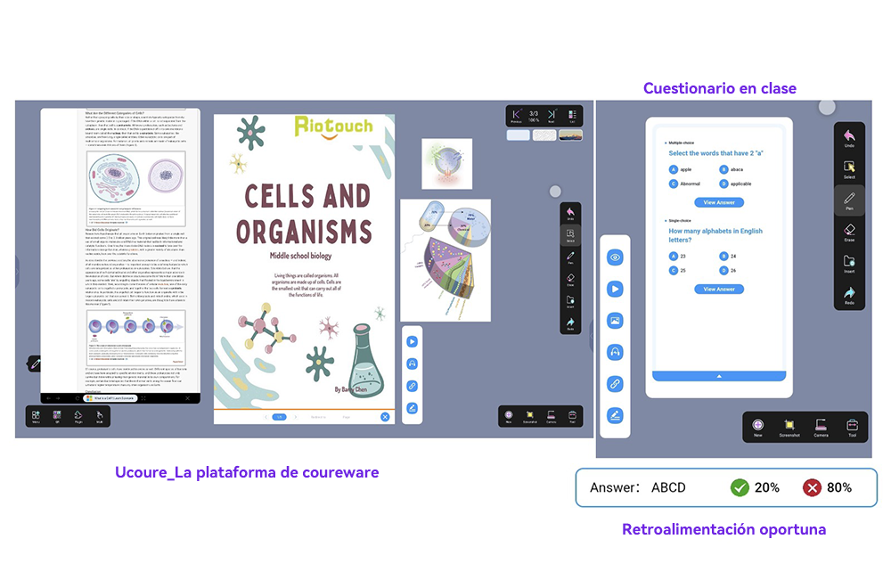891x588 pixels.
Task: Click Redo in the left whiteboard toolbar
Action: [x=570, y=323]
